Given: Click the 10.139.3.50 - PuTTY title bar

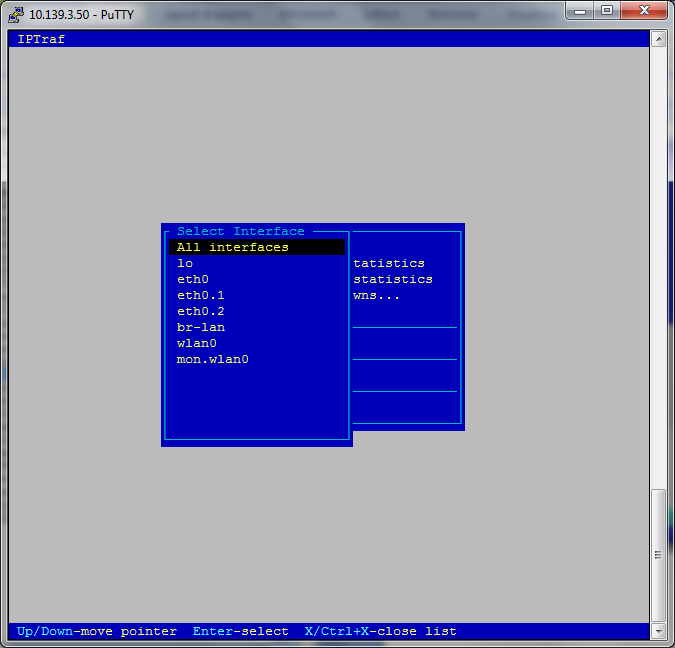Looking at the screenshot, I should coord(300,11).
